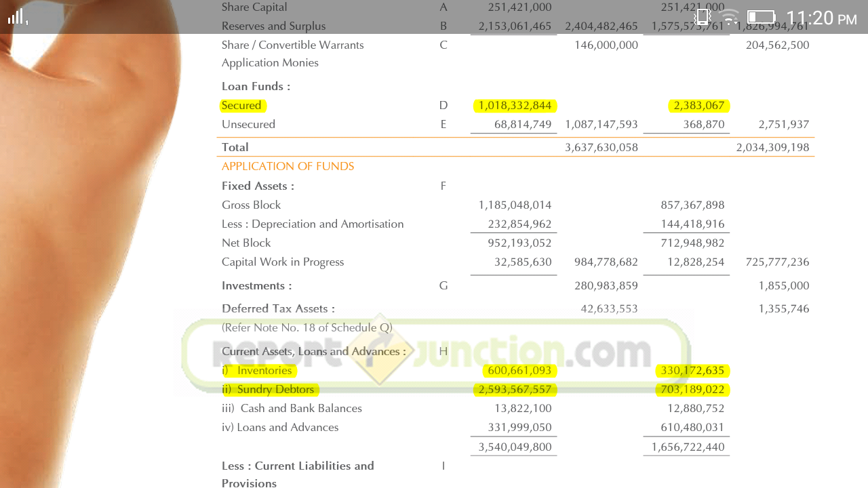This screenshot has width=868, height=488.
Task: Select current assets total 3,540,049,800
Action: pos(515,447)
